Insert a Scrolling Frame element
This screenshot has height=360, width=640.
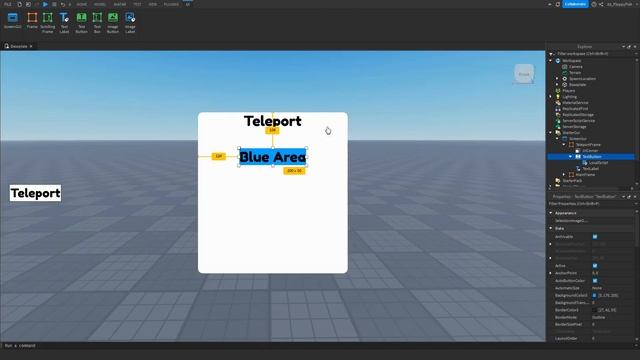tap(48, 23)
